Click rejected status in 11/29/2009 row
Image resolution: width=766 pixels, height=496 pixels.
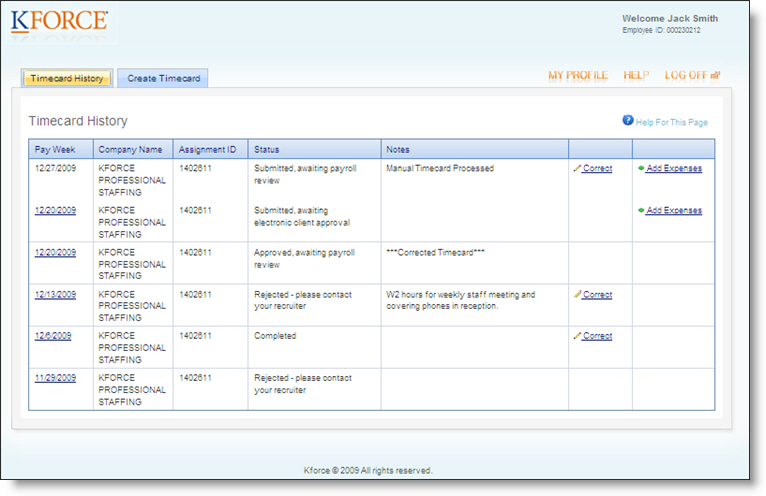(303, 384)
